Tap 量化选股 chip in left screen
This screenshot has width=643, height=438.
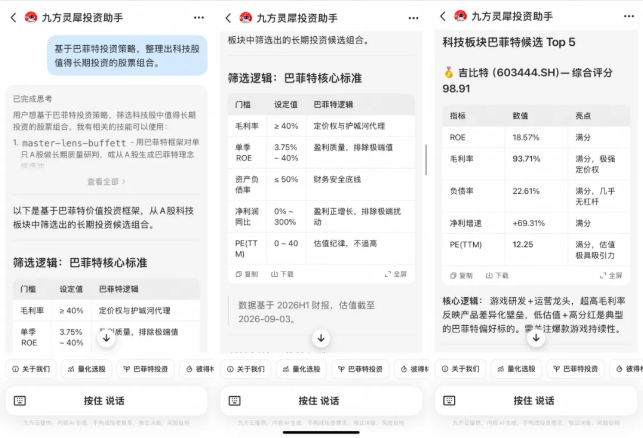pos(87,369)
